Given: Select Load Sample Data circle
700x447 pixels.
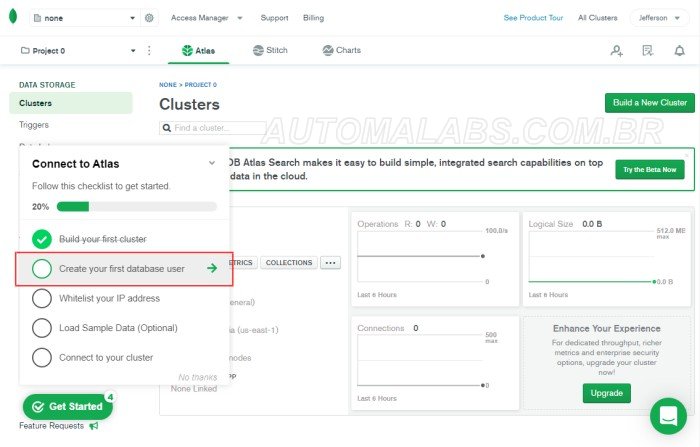Looking at the screenshot, I should [42, 328].
